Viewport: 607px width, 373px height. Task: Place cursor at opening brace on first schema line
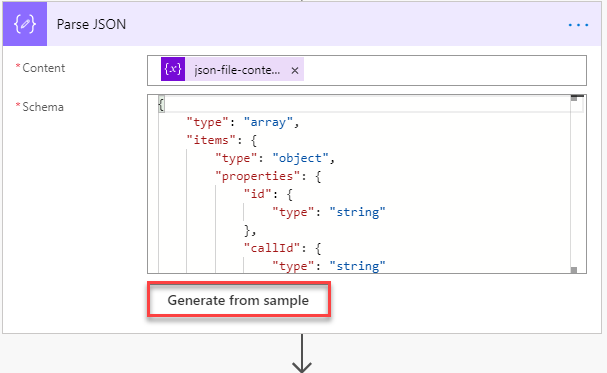tap(161, 104)
